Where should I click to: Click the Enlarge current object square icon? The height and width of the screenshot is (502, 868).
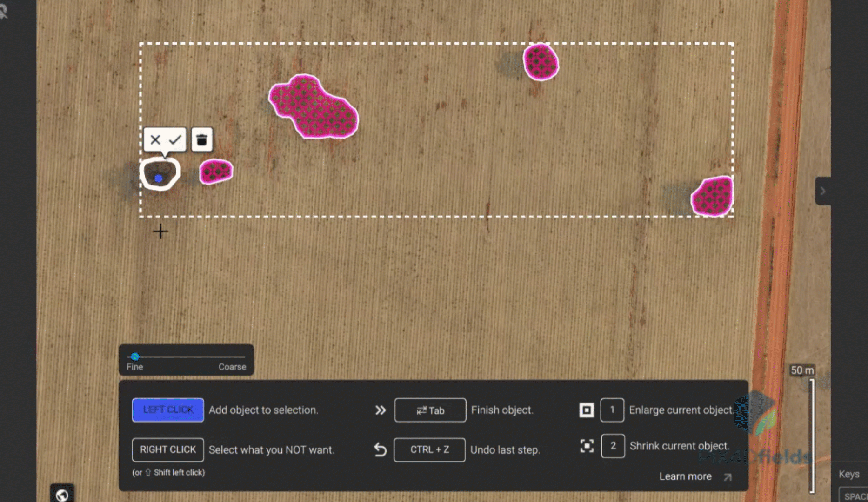coord(587,410)
